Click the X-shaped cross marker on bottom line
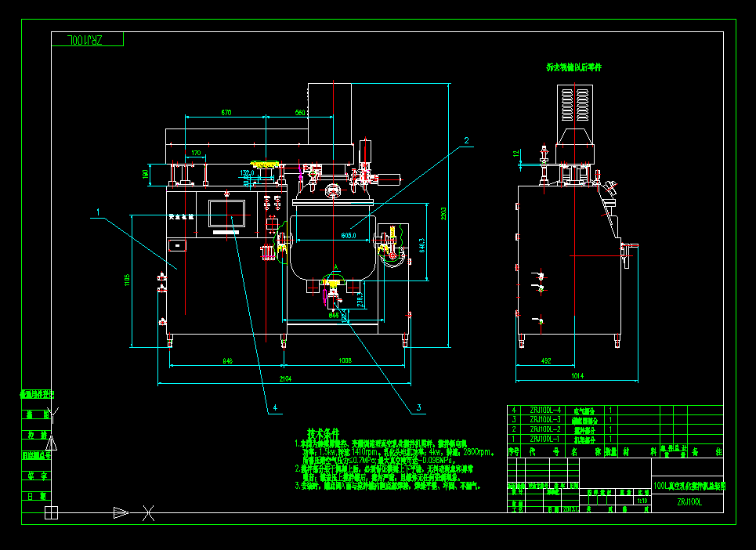This screenshot has height=550, width=756. tap(149, 513)
